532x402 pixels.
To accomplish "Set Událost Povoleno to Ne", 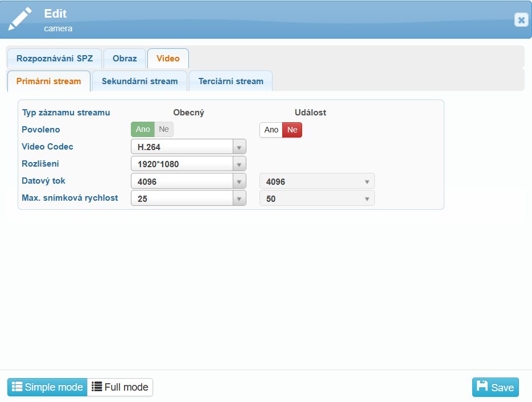I will (x=292, y=130).
